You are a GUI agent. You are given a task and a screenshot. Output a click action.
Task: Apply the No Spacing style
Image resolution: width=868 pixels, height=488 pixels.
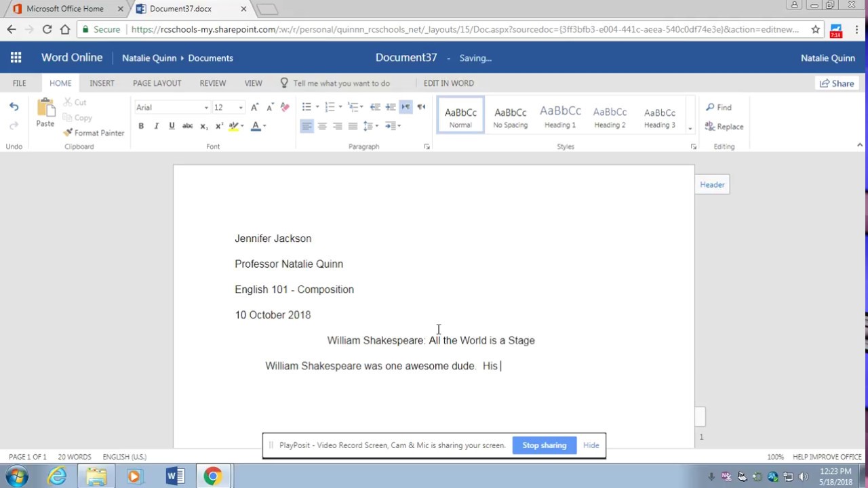[511, 115]
